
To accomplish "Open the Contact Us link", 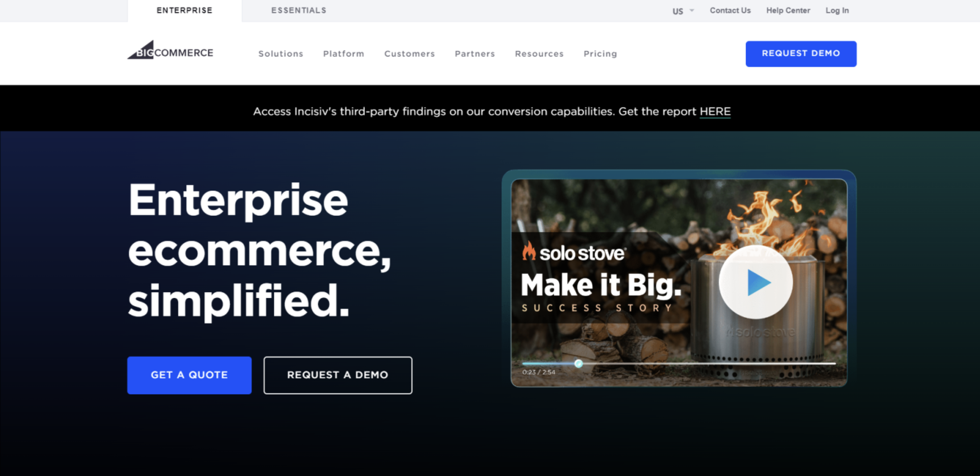I will click(730, 11).
